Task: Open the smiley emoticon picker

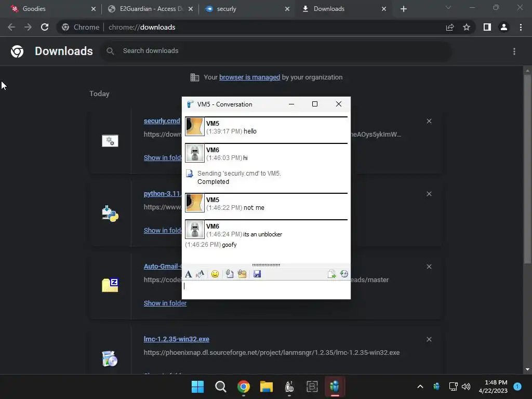Action: [x=215, y=274]
